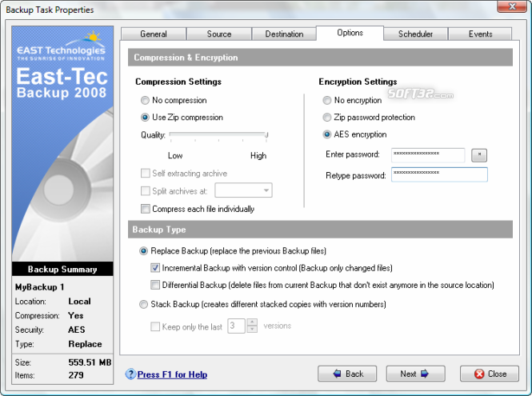Click the 559.51 MB size value

pyautogui.click(x=90, y=362)
